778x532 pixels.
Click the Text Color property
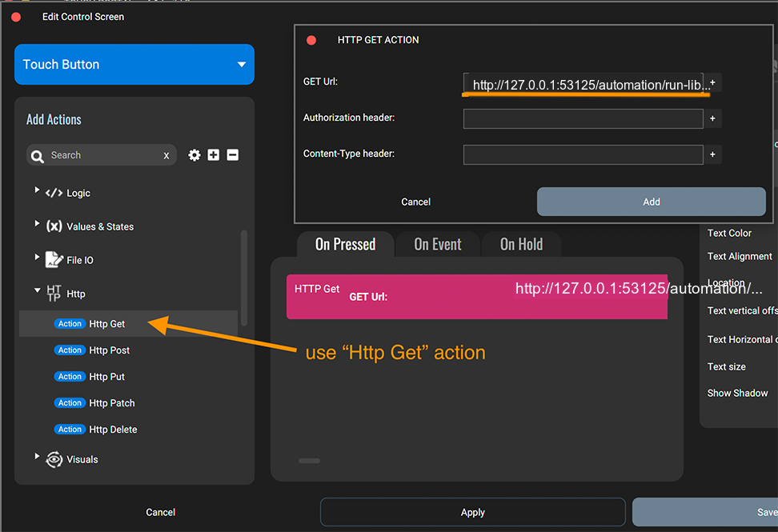pos(729,233)
